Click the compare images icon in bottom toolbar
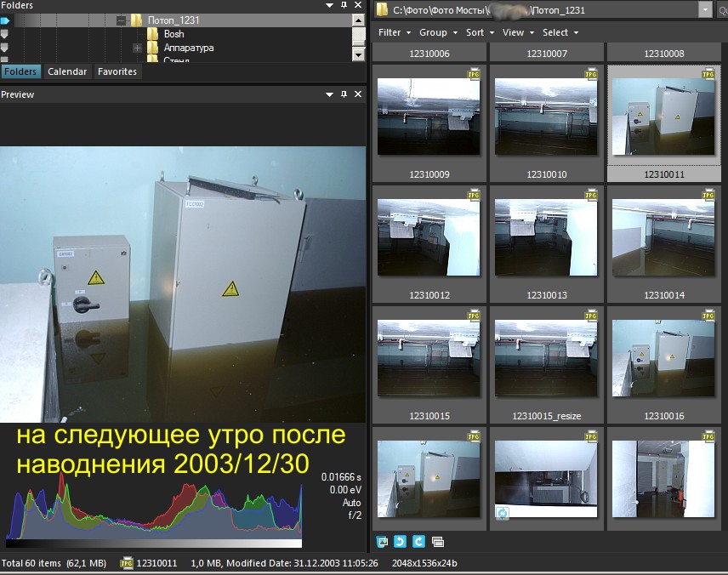Viewport: 728px width, 575px height. (437, 542)
